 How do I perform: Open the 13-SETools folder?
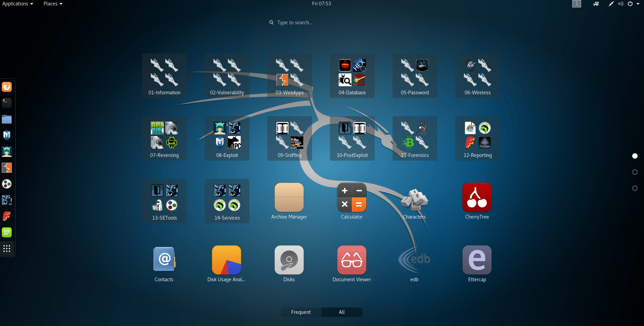(x=164, y=201)
